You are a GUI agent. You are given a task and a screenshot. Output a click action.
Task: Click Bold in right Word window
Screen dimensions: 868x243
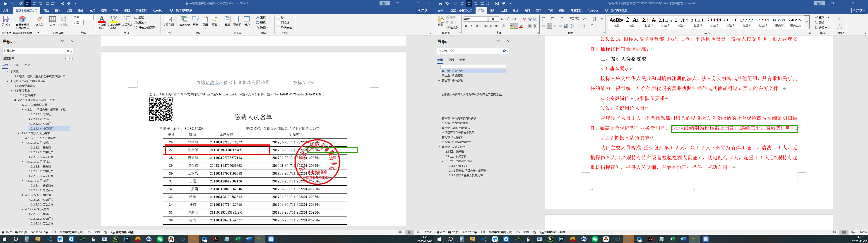coord(466,26)
